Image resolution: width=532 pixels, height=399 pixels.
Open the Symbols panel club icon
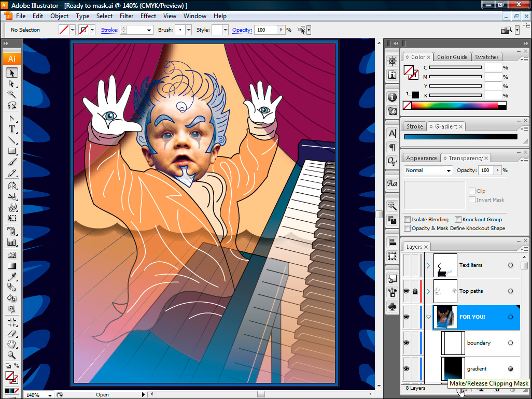pos(393,306)
